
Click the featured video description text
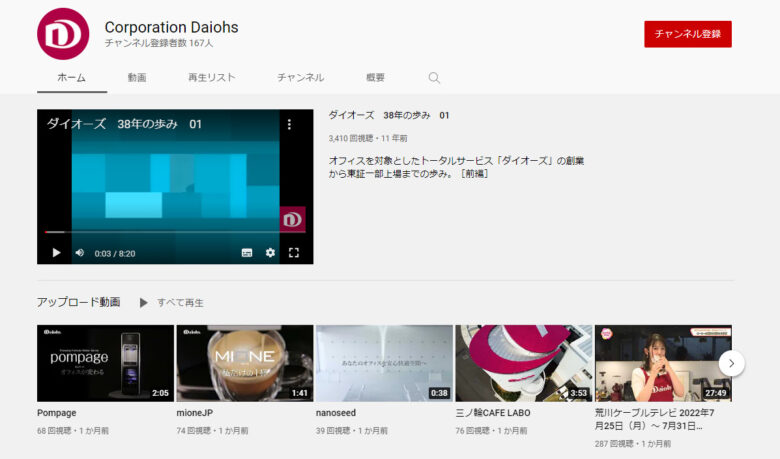(456, 167)
